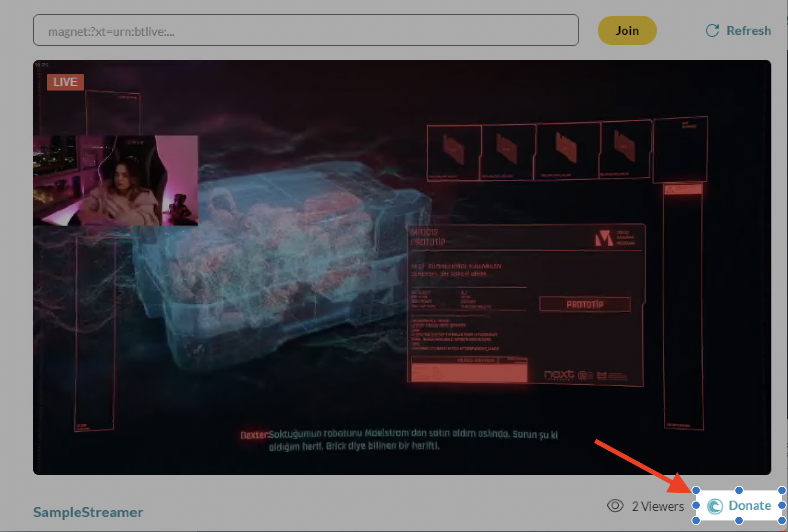Click the circular Refresh arrow icon
Viewport: 788px width, 532px height.
(x=712, y=30)
